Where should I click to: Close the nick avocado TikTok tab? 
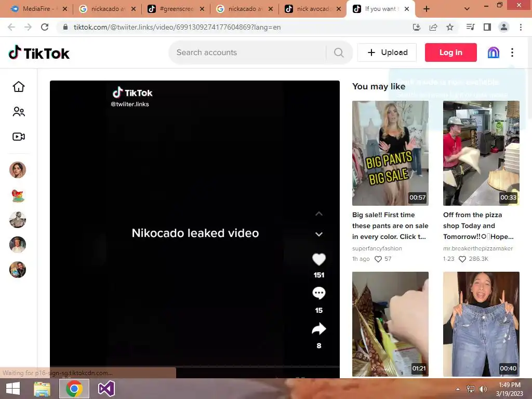click(339, 9)
